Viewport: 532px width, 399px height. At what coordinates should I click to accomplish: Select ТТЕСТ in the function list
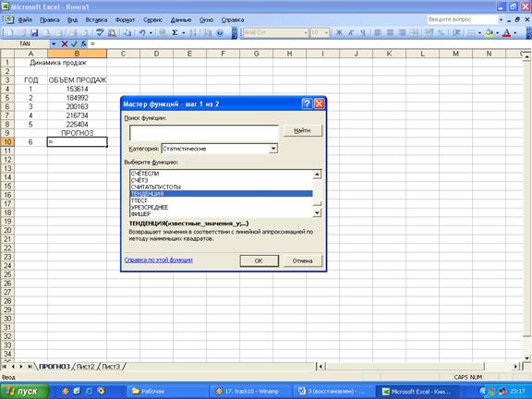tap(222, 200)
